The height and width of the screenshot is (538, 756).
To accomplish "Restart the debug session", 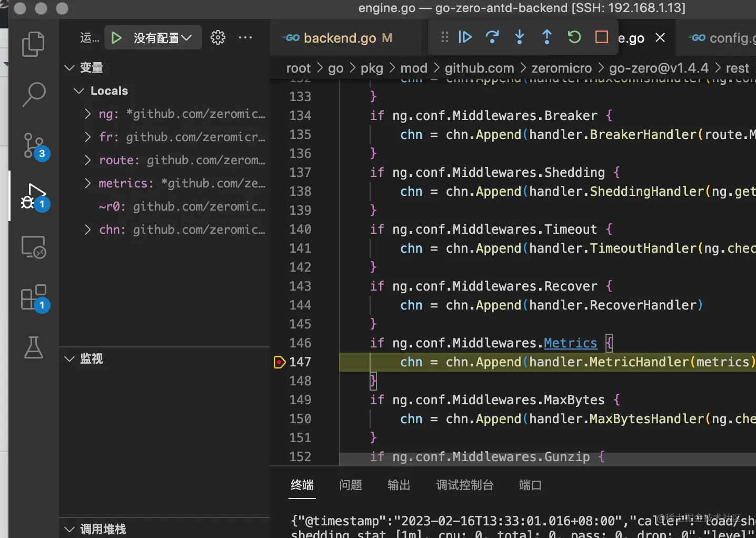I will coord(574,37).
